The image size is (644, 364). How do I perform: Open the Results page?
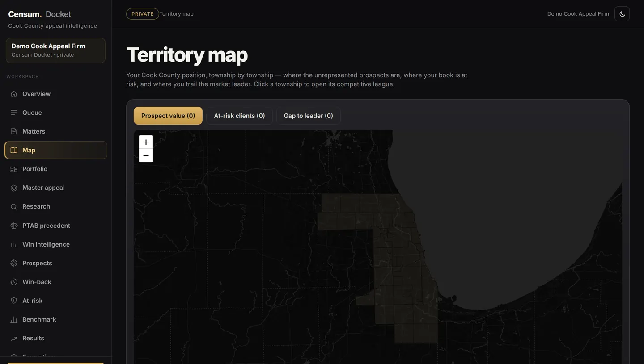click(56, 338)
